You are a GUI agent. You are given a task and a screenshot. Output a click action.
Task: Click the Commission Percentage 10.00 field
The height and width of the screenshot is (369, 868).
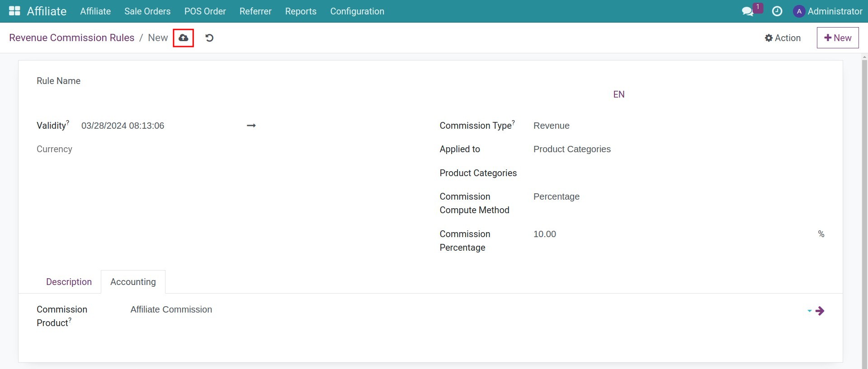point(674,234)
